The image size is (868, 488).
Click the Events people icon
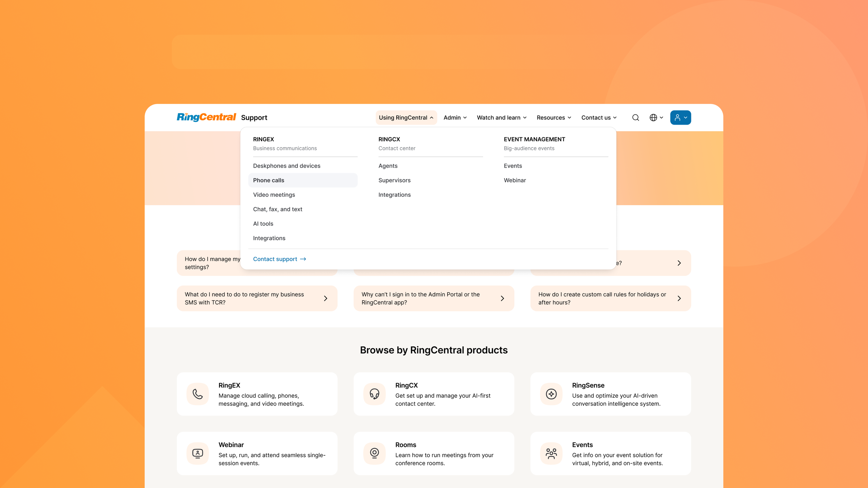click(551, 453)
